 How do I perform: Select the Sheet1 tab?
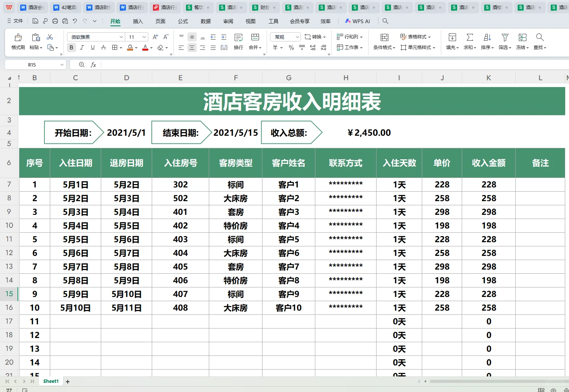51,381
